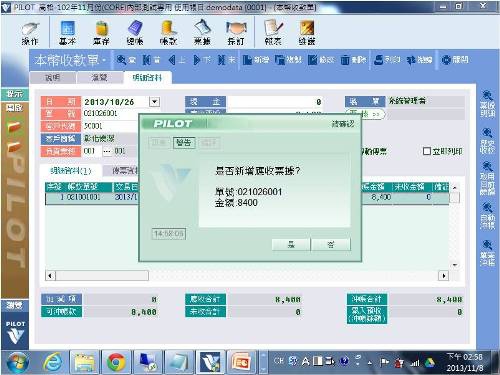The image size is (500, 375).
Task: Select the 提示 tab on the left sidebar
Action: pyautogui.click(x=14, y=94)
